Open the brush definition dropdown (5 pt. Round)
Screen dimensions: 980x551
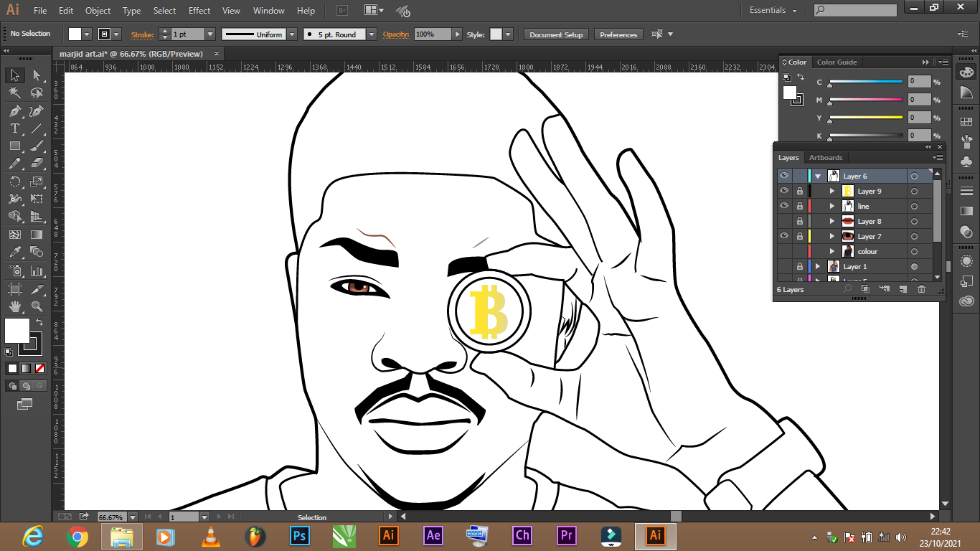371,34
